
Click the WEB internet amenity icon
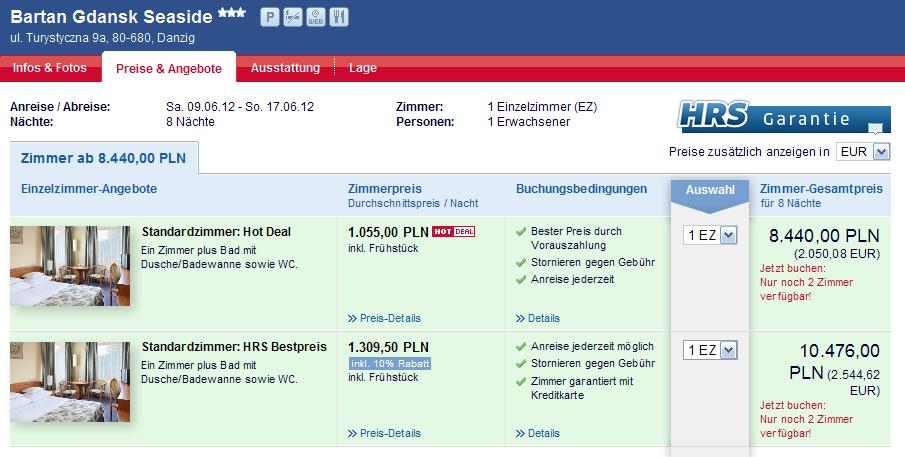click(x=317, y=17)
